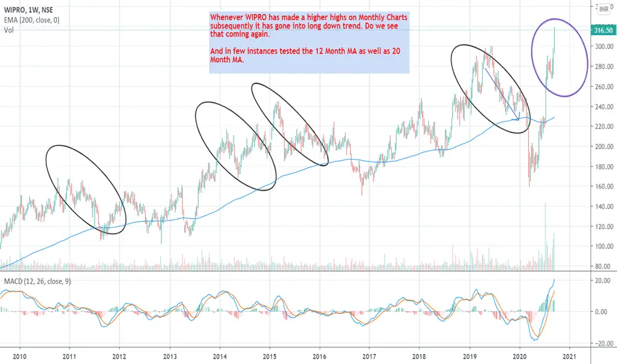Screen dimensions: 617x364
Task: Click the 300.00 price axis label
Action: 604,46
